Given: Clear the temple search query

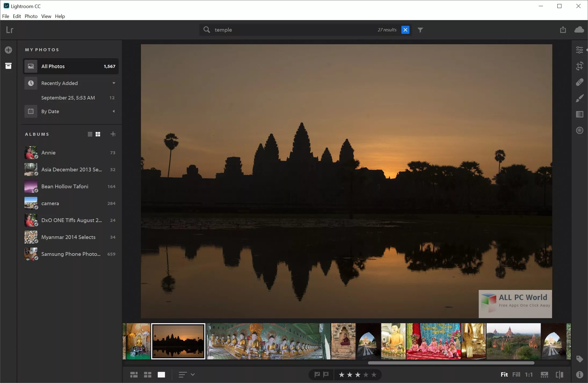Looking at the screenshot, I should point(405,30).
